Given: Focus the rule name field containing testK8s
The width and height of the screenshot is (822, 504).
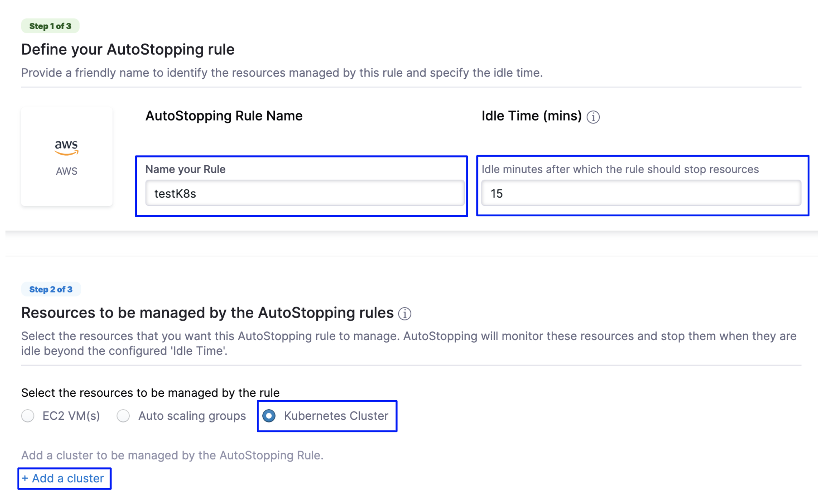Looking at the screenshot, I should [305, 193].
